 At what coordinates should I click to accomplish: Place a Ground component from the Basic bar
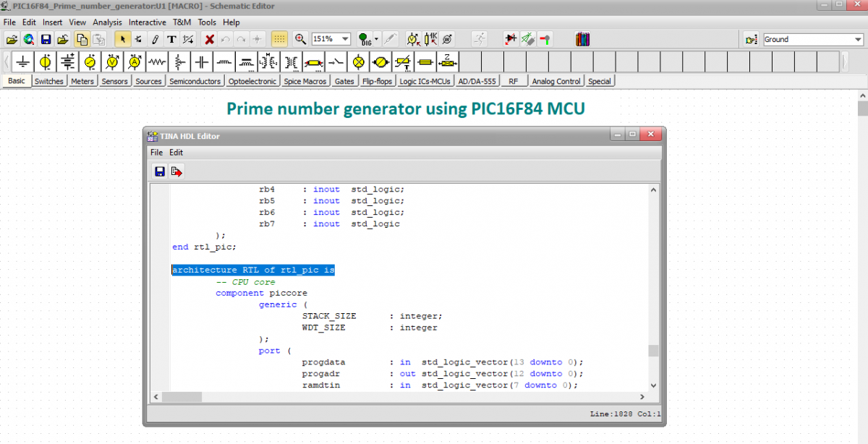pos(22,61)
